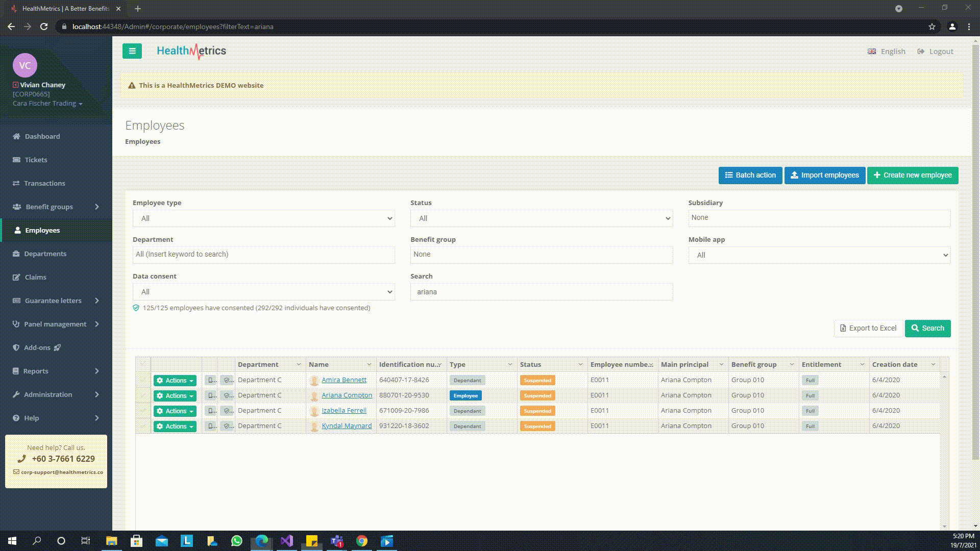Click into the Search text field
The image size is (980, 551).
pos(541,292)
